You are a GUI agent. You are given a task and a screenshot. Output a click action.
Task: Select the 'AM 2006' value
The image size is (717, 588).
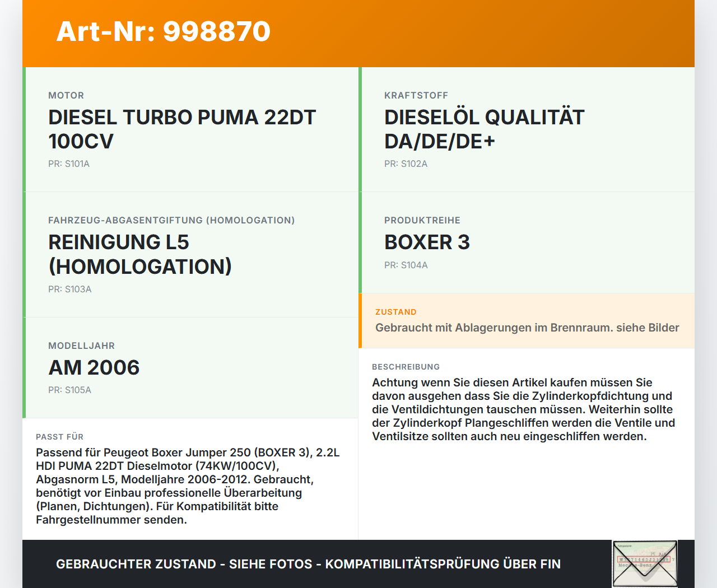click(x=94, y=368)
